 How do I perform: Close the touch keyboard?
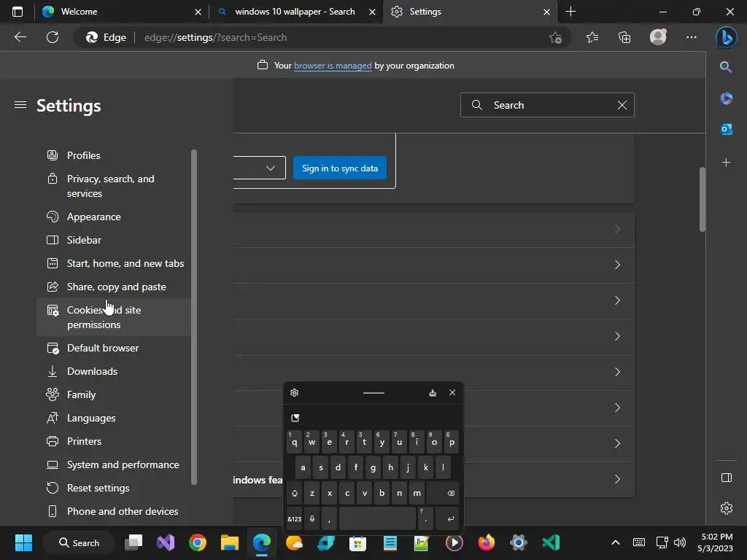tap(452, 392)
